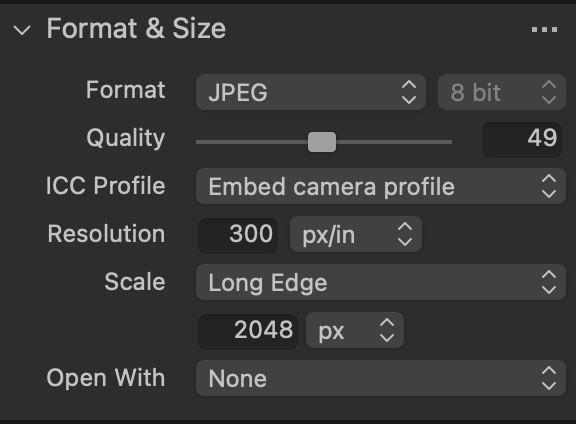The width and height of the screenshot is (576, 424).
Task: Click the Quality slider track right of handle
Action: 394,142
